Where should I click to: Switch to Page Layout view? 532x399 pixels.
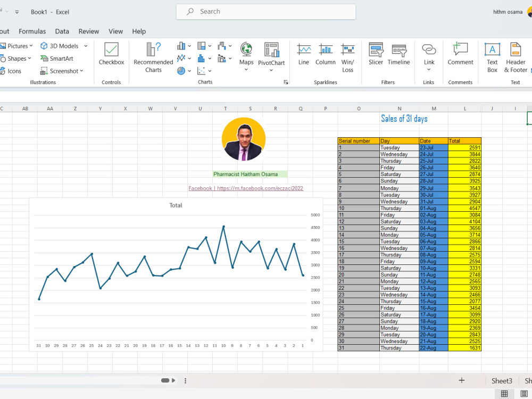523,394
